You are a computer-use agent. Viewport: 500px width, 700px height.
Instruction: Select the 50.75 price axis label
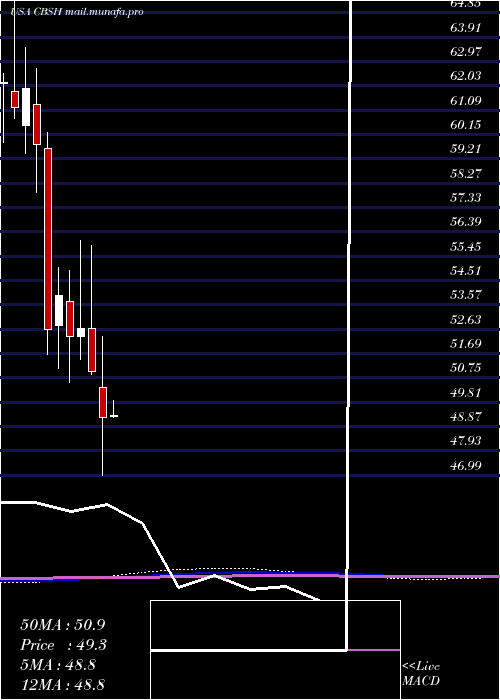coord(467,367)
